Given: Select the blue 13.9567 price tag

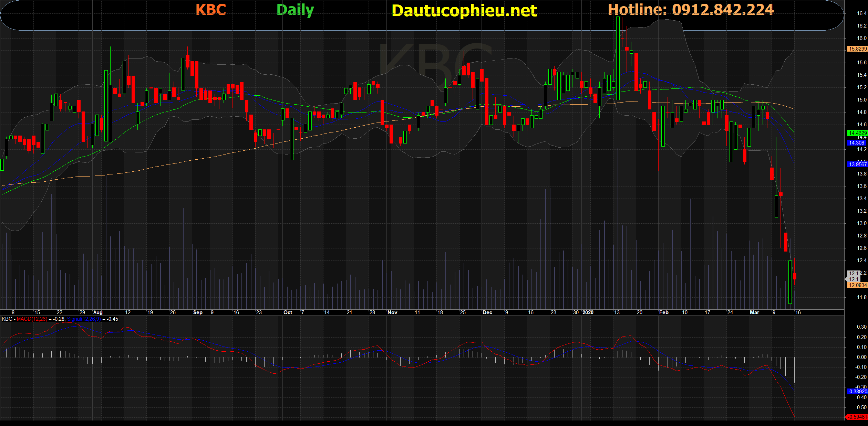Looking at the screenshot, I should click(857, 164).
